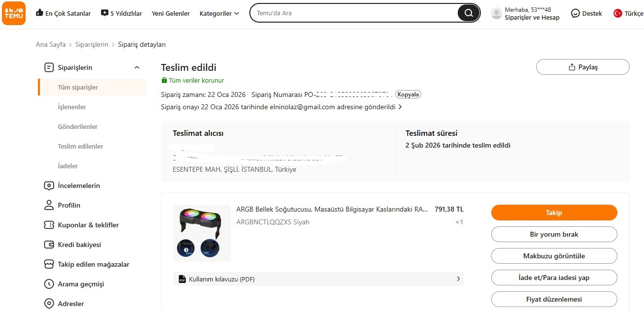This screenshot has width=644, height=310.
Task: Click the Turkish flag language icon
Action: (x=617, y=13)
